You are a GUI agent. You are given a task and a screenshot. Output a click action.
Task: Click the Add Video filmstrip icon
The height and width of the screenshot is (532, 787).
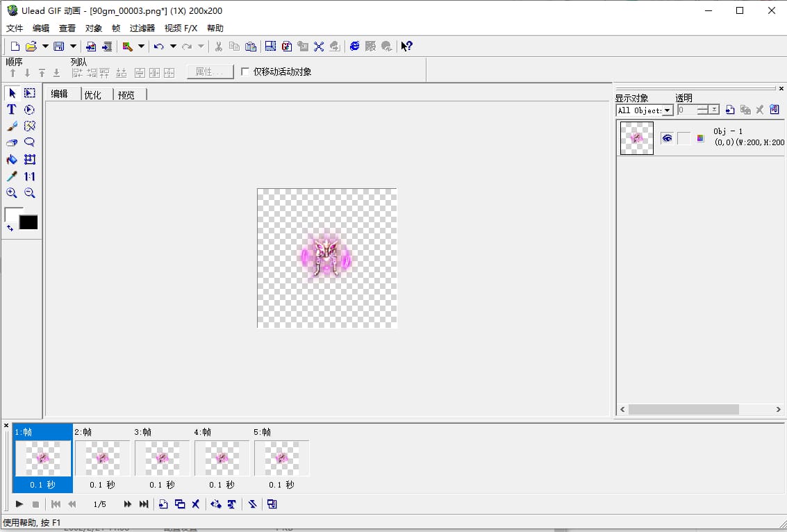[107, 47]
